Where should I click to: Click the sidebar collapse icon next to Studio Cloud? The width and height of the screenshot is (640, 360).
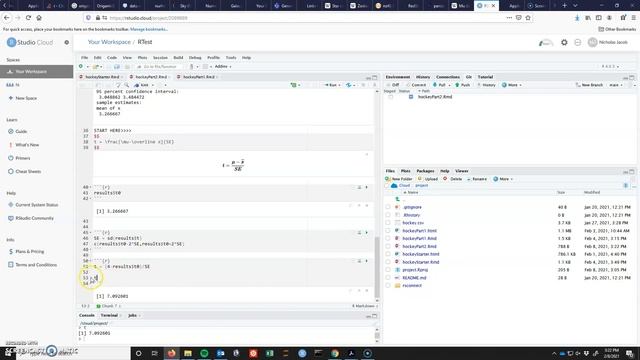[67, 42]
